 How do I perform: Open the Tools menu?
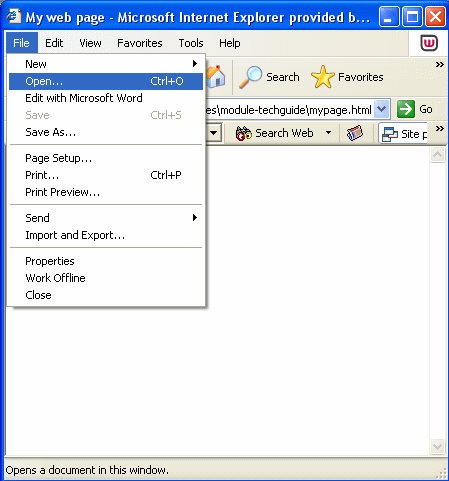(191, 43)
